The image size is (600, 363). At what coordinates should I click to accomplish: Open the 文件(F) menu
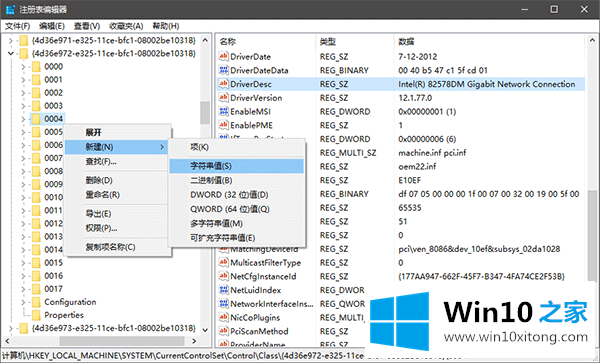click(18, 26)
